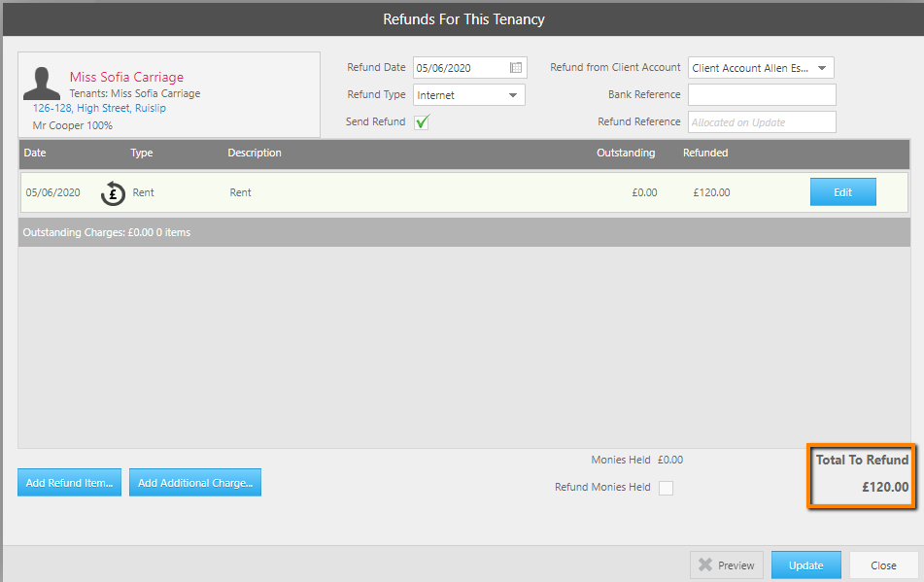Click the £0.00 outstanding cell in Rent row
This screenshot has width=924, height=582.
point(644,192)
